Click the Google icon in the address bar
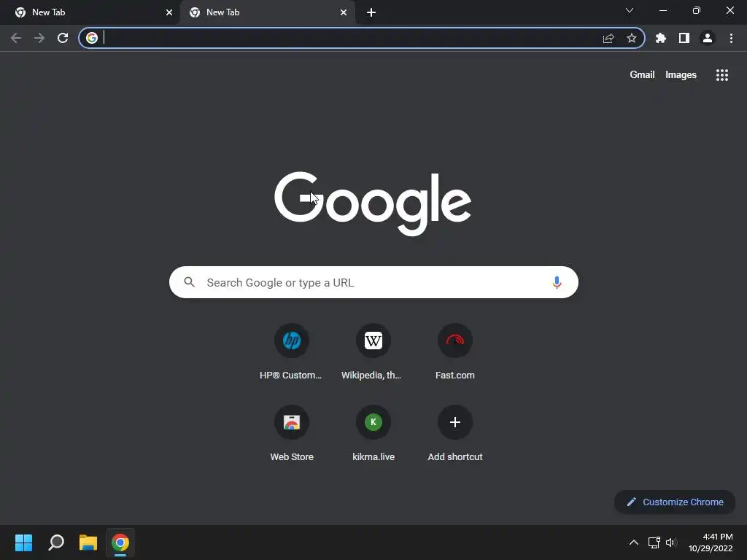 point(92,38)
